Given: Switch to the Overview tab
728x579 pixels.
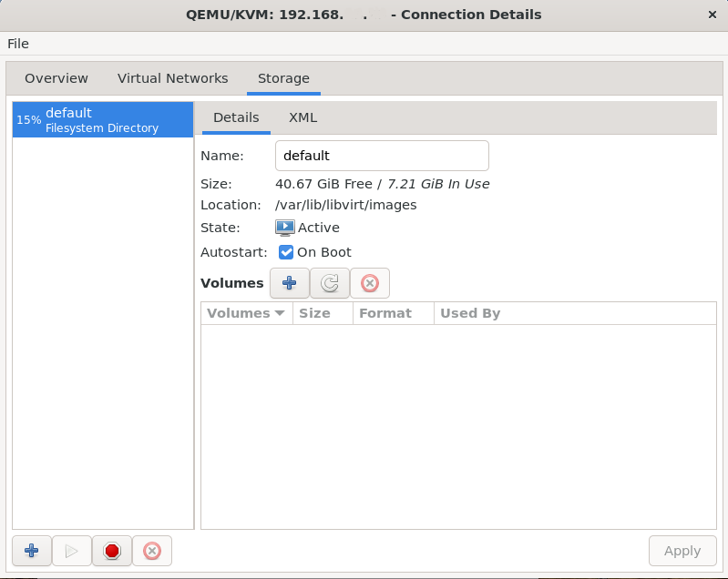Looking at the screenshot, I should pyautogui.click(x=56, y=78).
